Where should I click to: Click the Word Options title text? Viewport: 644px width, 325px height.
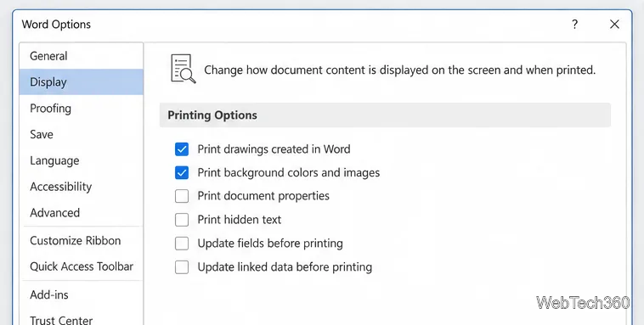56,25
